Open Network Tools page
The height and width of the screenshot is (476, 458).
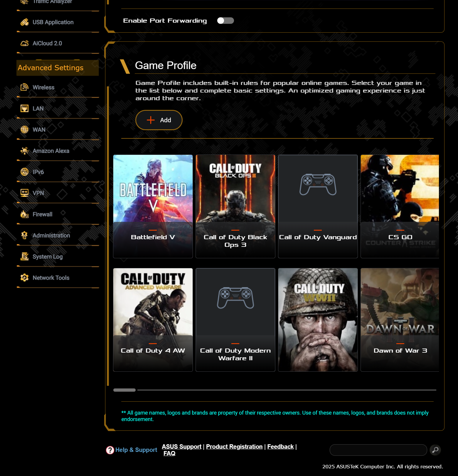pyautogui.click(x=58, y=278)
